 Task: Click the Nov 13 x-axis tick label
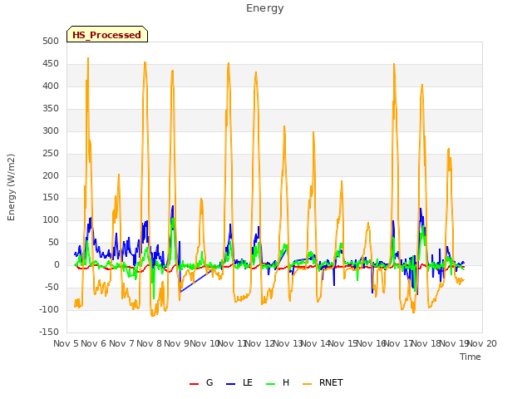tap(288, 343)
